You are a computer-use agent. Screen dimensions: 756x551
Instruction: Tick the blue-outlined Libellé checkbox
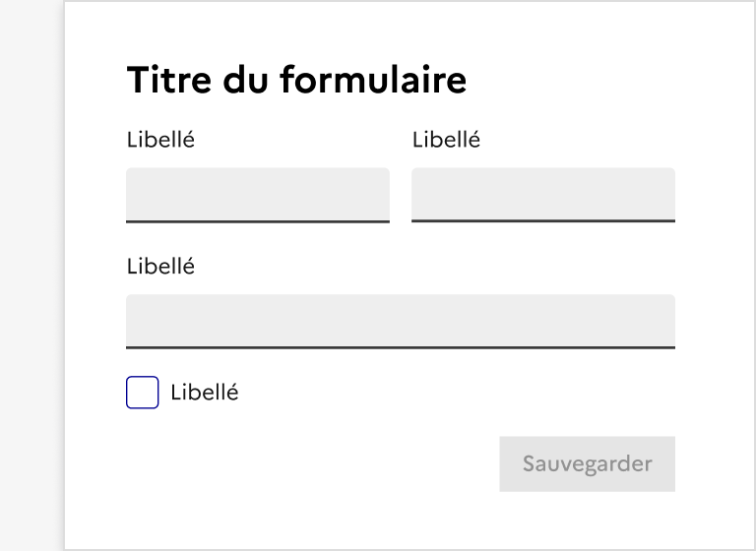[143, 393]
